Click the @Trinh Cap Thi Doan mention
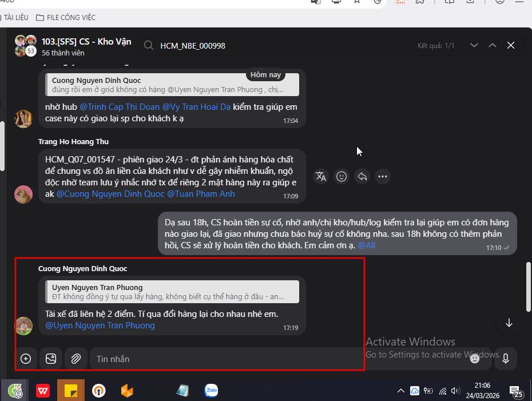 pyautogui.click(x=120, y=107)
